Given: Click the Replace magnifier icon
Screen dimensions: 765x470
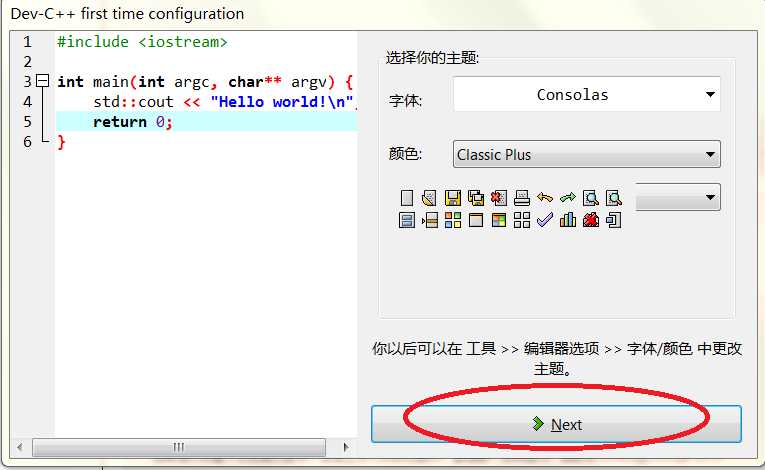Looking at the screenshot, I should 613,198.
